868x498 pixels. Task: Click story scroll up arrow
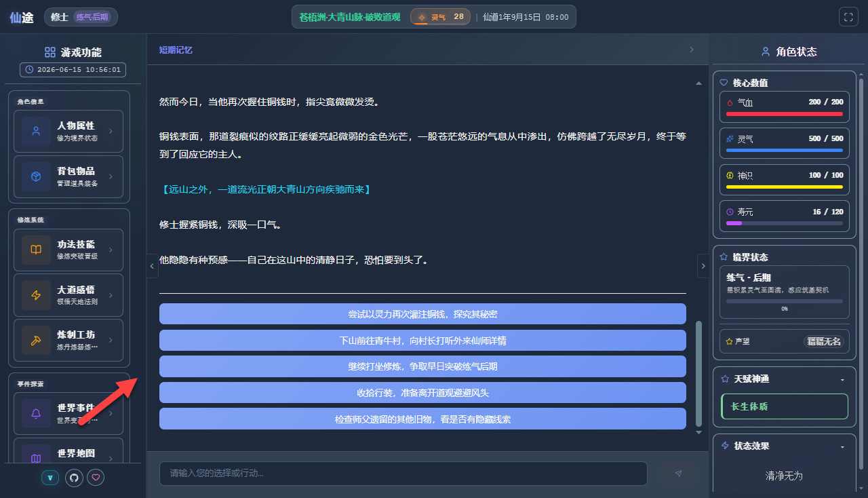click(698, 83)
